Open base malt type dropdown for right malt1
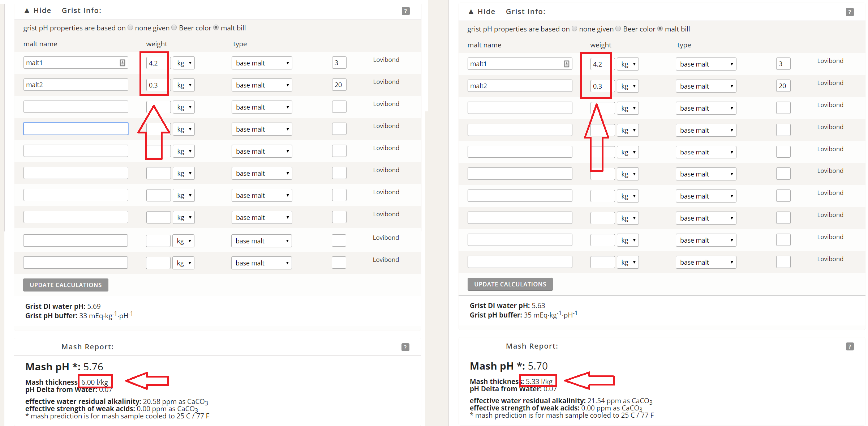Screen dimensions: 868x426 [706, 64]
